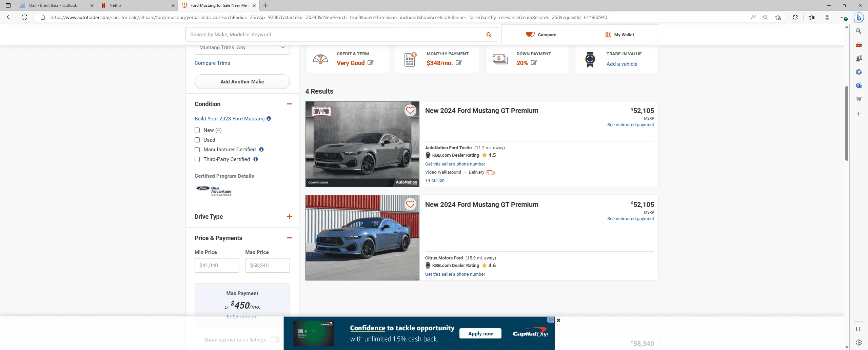Get Citrus Motors Ford seller's phone number
This screenshot has width=868, height=350.
(455, 274)
